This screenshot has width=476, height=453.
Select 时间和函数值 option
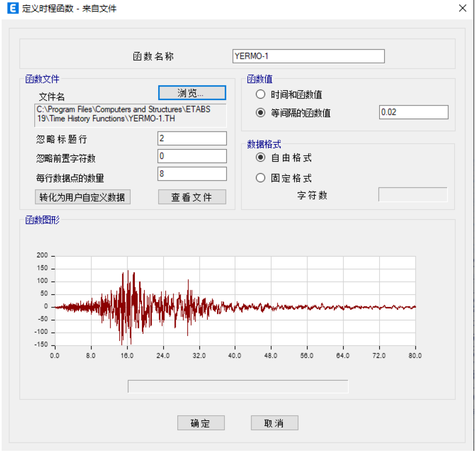tap(260, 94)
